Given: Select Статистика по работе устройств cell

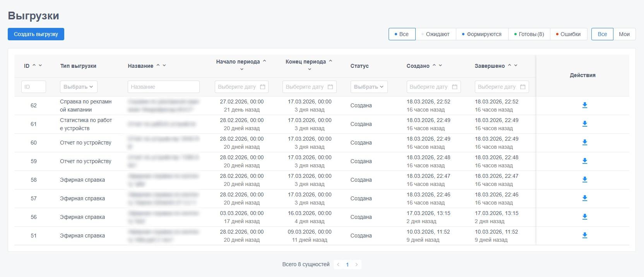Looking at the screenshot, I should [86, 124].
